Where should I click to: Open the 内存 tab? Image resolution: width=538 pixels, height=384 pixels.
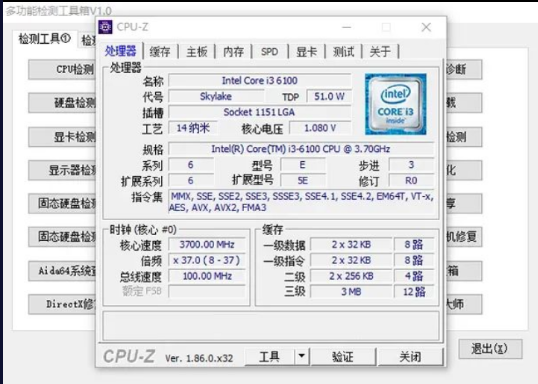click(x=233, y=52)
